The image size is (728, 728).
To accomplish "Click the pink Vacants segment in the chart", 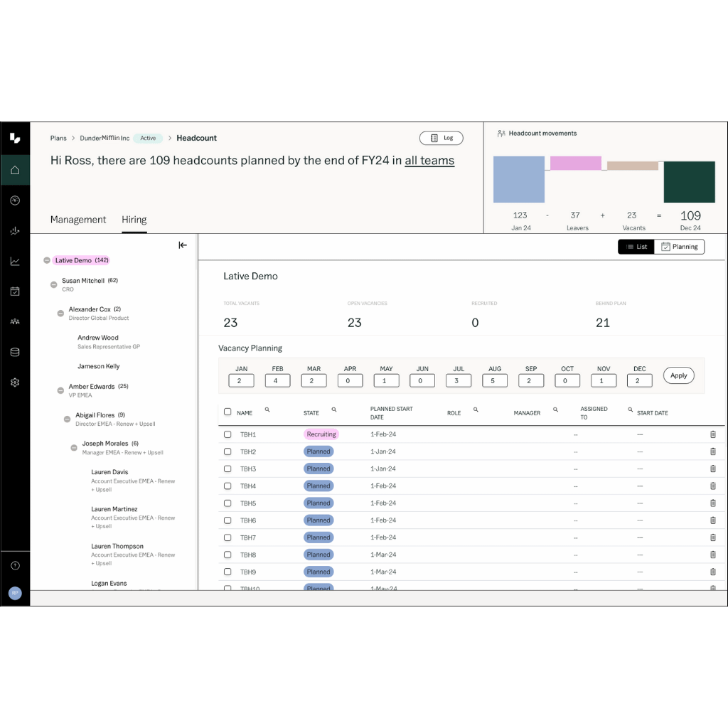I will pyautogui.click(x=576, y=162).
